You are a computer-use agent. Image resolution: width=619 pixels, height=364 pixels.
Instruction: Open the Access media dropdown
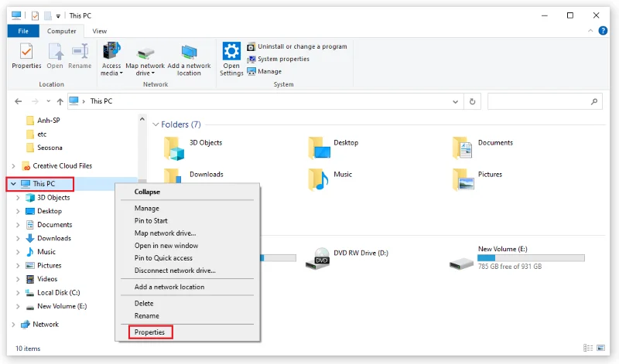[x=111, y=60]
